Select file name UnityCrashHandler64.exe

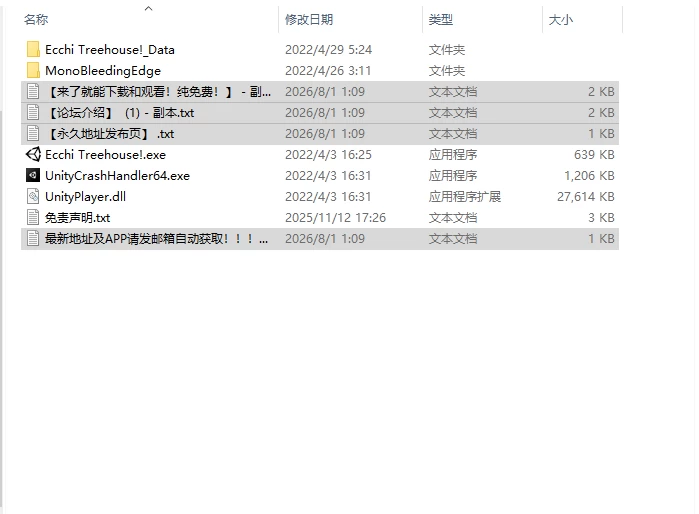pos(118,176)
